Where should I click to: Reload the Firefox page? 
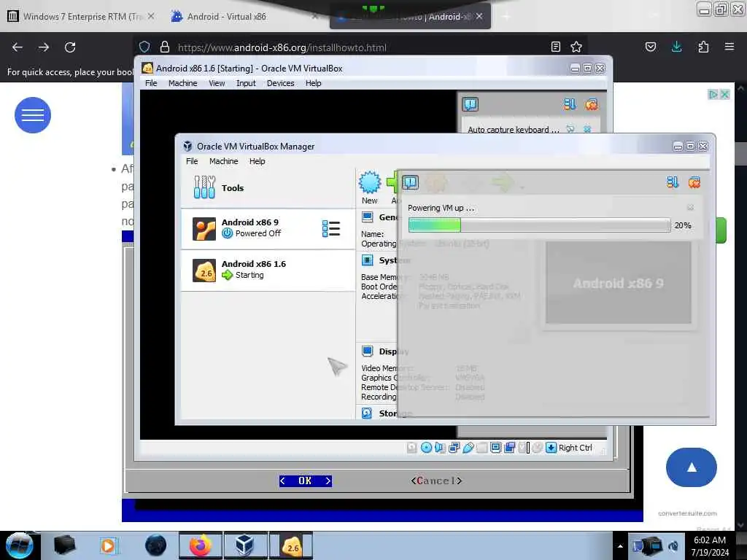click(x=70, y=47)
